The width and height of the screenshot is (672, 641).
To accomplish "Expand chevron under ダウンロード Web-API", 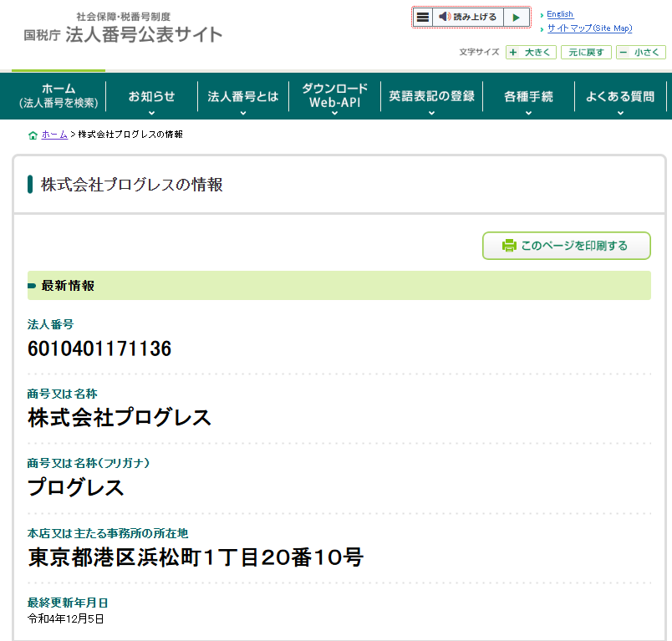I will 334,113.
